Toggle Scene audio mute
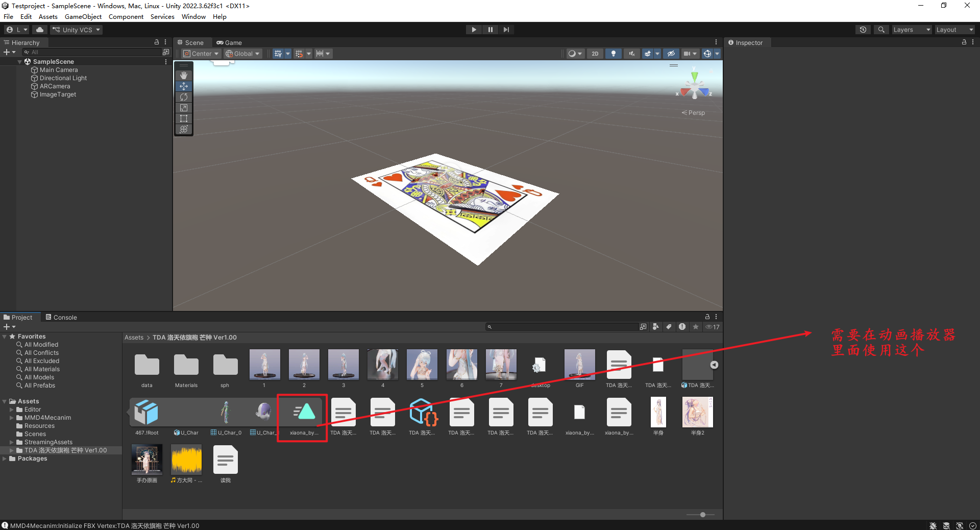Image resolution: width=980 pixels, height=530 pixels. (632, 54)
